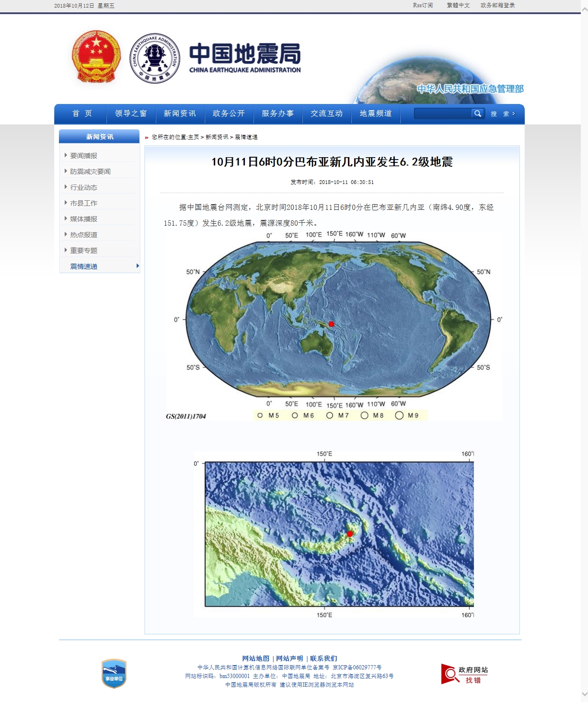Image resolution: width=588 pixels, height=702 pixels.
Task: Click the 事业单位 badge icon in footer
Action: coord(114,673)
